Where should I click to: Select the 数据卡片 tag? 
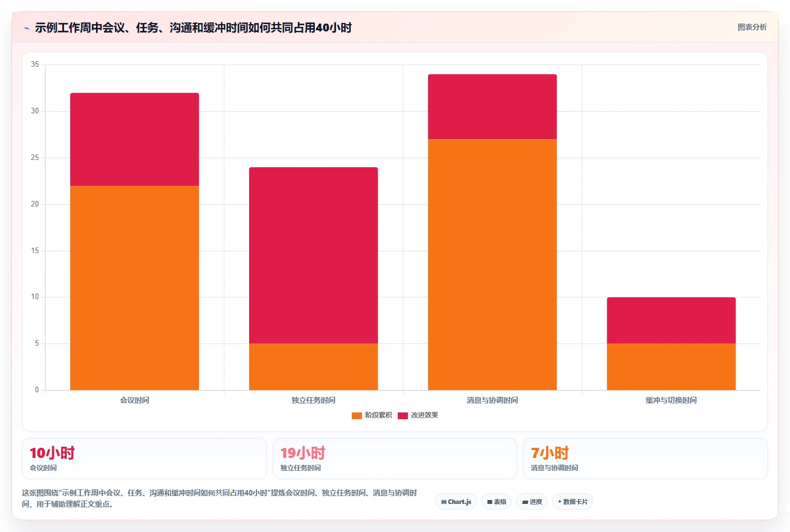(x=573, y=502)
